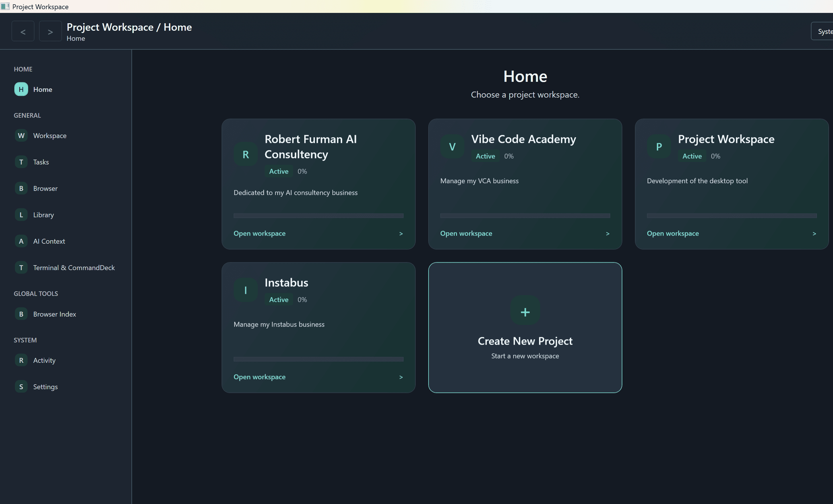This screenshot has height=504, width=833.
Task: Click the 0% value on Instabus card
Action: [x=302, y=299]
